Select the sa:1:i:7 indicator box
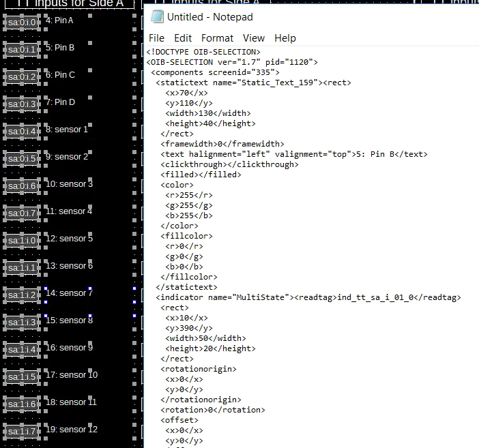The image size is (479, 448). 23,431
